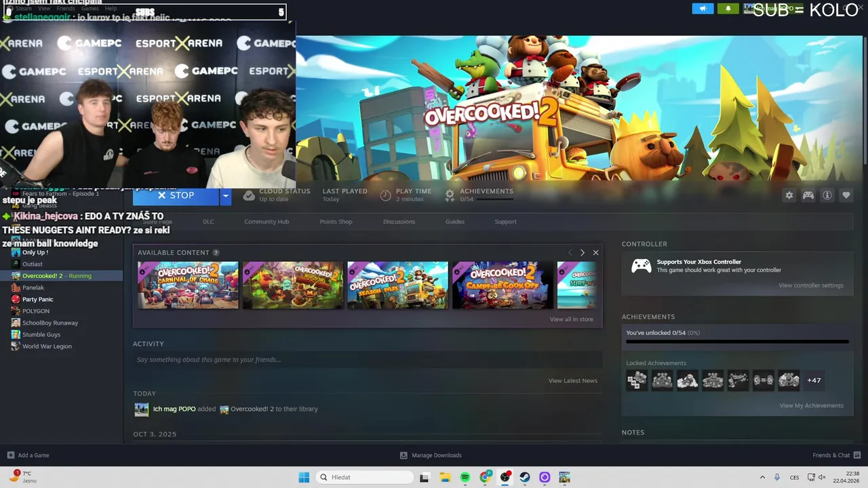The height and width of the screenshot is (488, 868).
Task: Open the View controller settings link
Action: coord(811,285)
